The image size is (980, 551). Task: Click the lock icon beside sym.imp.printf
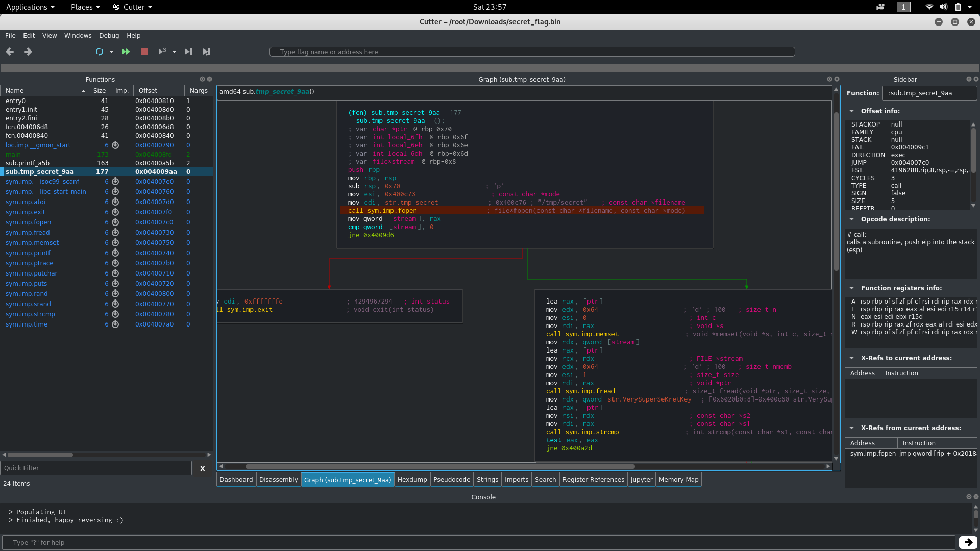point(114,253)
